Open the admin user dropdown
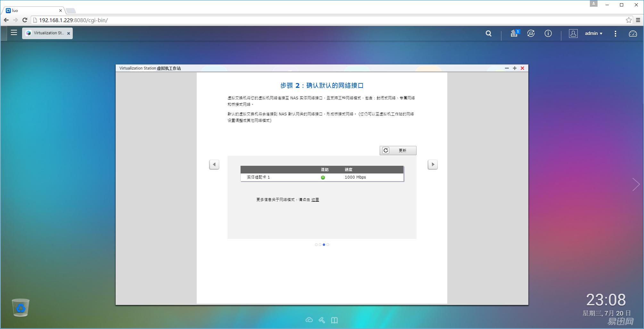The image size is (644, 329). (593, 33)
